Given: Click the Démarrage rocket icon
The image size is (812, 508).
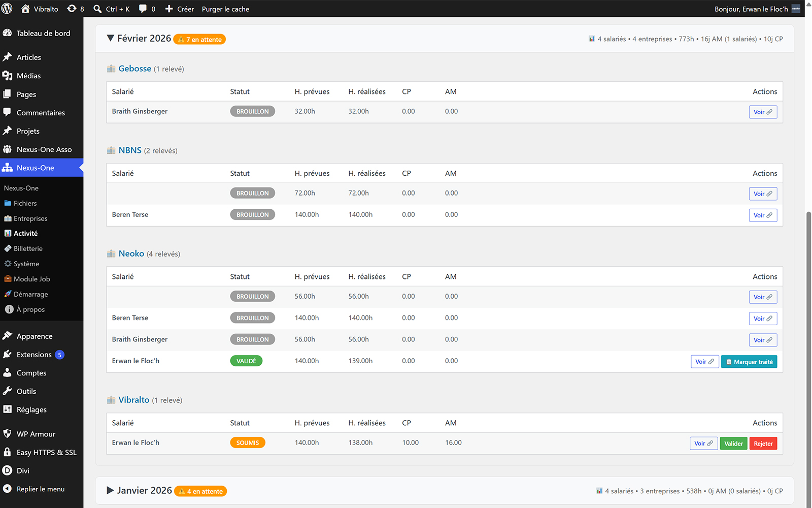Looking at the screenshot, I should (x=8, y=294).
